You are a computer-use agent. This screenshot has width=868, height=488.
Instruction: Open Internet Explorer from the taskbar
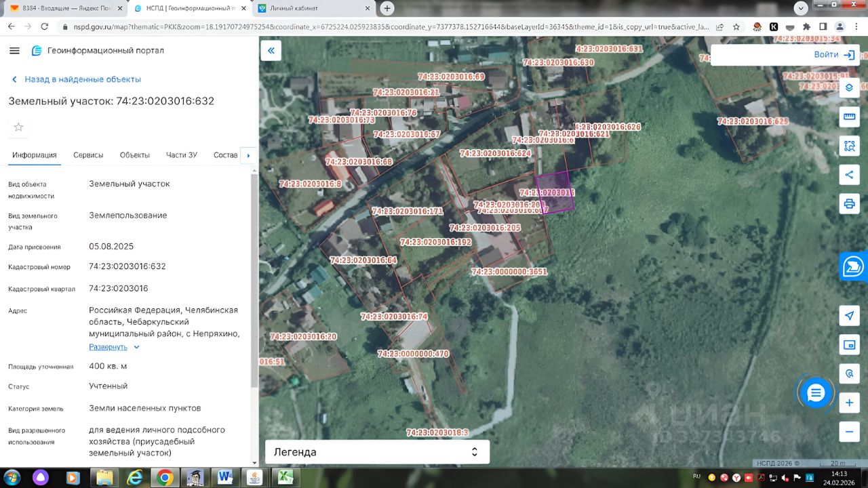point(135,477)
